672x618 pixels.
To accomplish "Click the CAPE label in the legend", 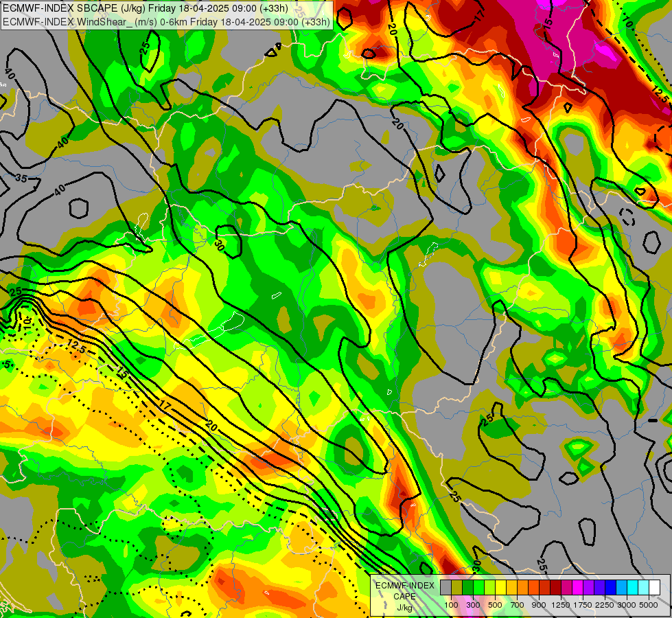I will pos(404,597).
